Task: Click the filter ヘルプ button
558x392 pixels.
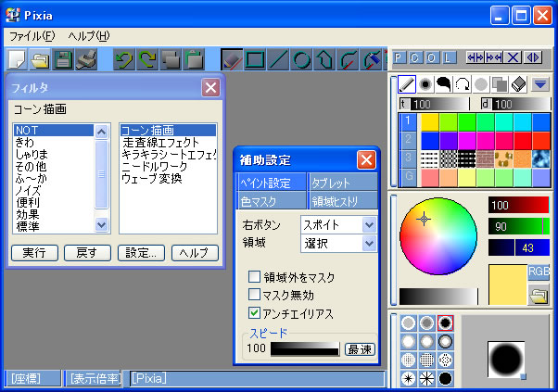Action: coord(195,253)
